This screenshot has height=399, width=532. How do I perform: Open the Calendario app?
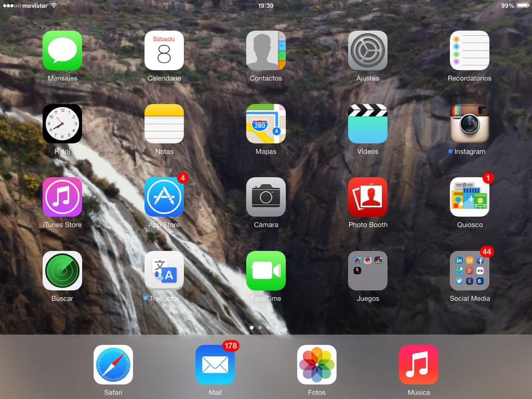[x=164, y=50]
